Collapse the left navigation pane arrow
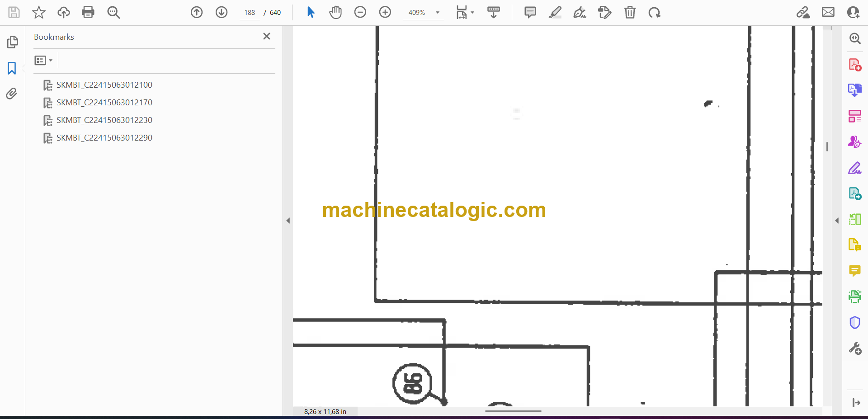The height and width of the screenshot is (419, 868). point(288,221)
